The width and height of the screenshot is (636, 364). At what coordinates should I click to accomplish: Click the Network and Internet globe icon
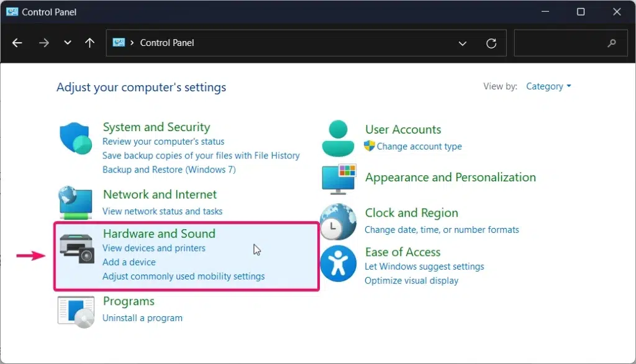pyautogui.click(x=76, y=202)
